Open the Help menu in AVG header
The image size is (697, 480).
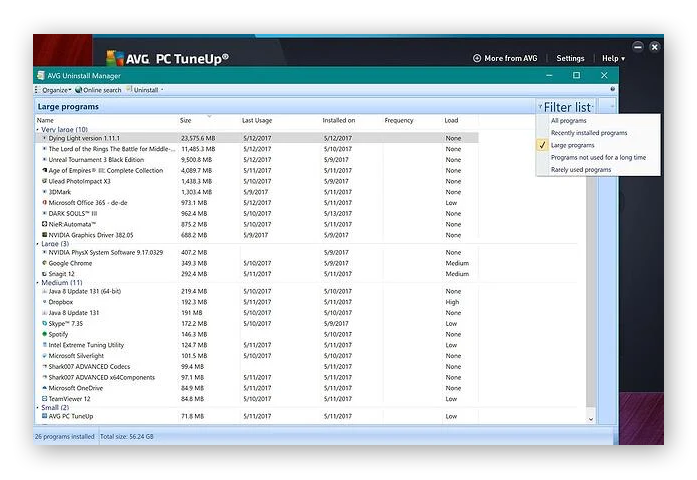612,59
